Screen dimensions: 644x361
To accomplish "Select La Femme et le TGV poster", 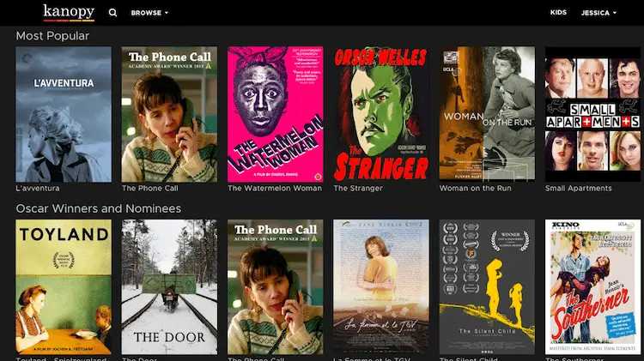I will tap(380, 286).
